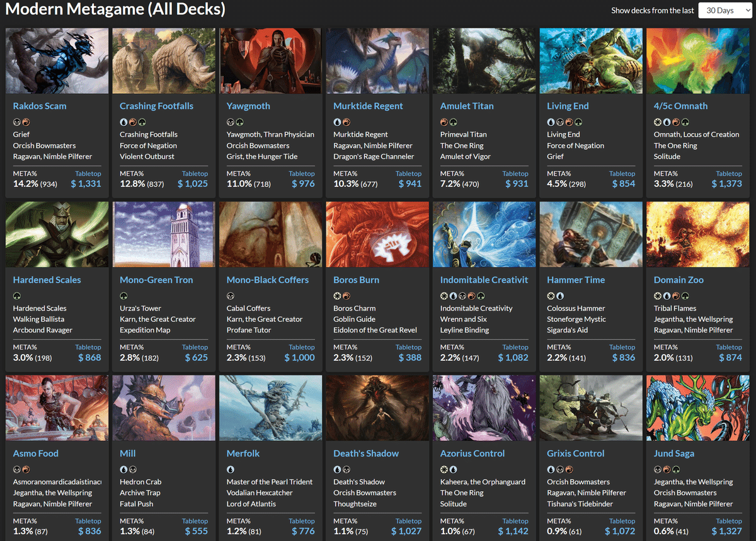The image size is (756, 541).
Task: Open the Hardened Scales deck title
Action: [x=47, y=280]
